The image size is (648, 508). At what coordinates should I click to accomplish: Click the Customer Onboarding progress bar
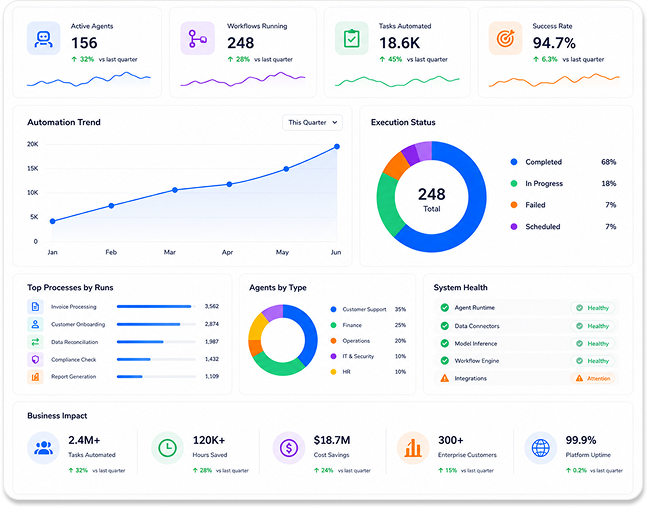pyautogui.click(x=156, y=324)
